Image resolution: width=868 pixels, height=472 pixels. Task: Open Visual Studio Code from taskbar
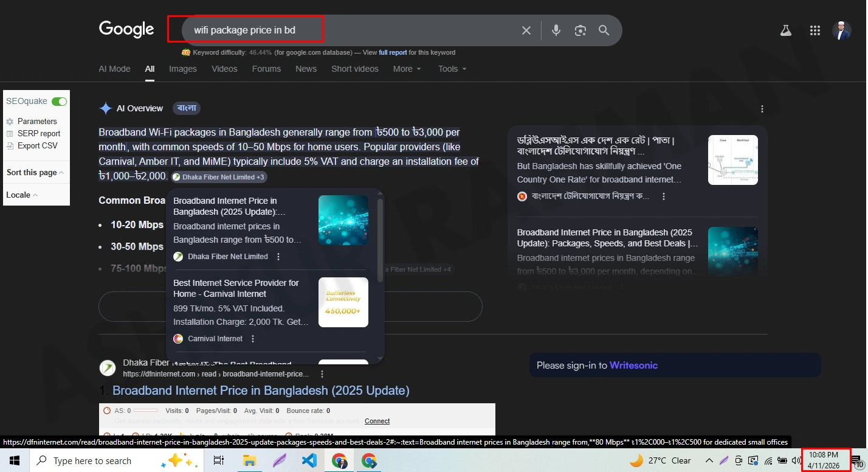pyautogui.click(x=309, y=460)
